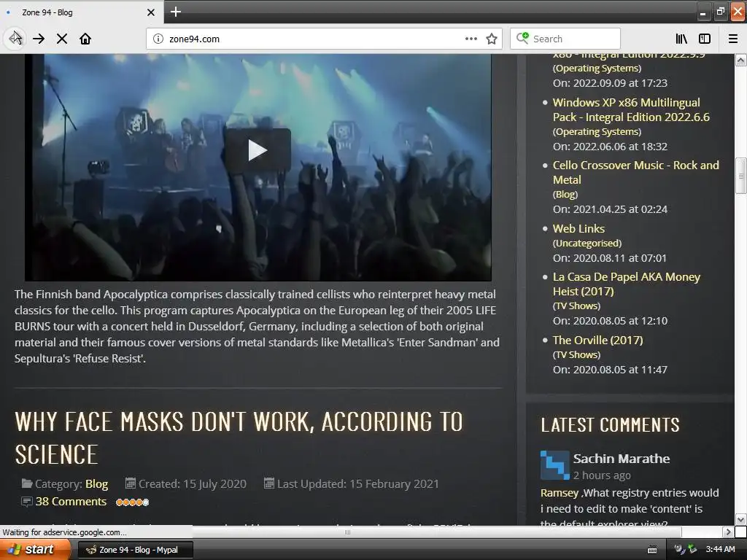Bookmark this page with the star
This screenshot has height=560, width=747.
[x=492, y=39]
